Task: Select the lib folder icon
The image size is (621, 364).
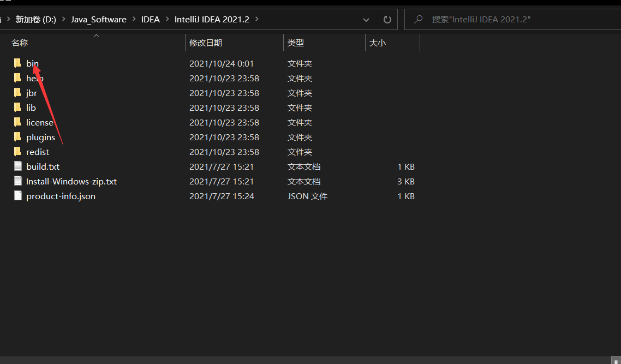Action: (x=17, y=108)
